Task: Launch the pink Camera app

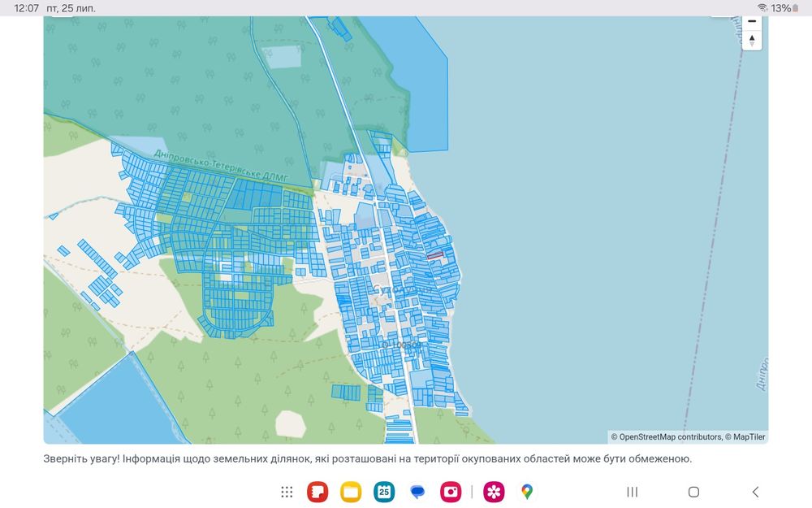Action: click(x=451, y=492)
